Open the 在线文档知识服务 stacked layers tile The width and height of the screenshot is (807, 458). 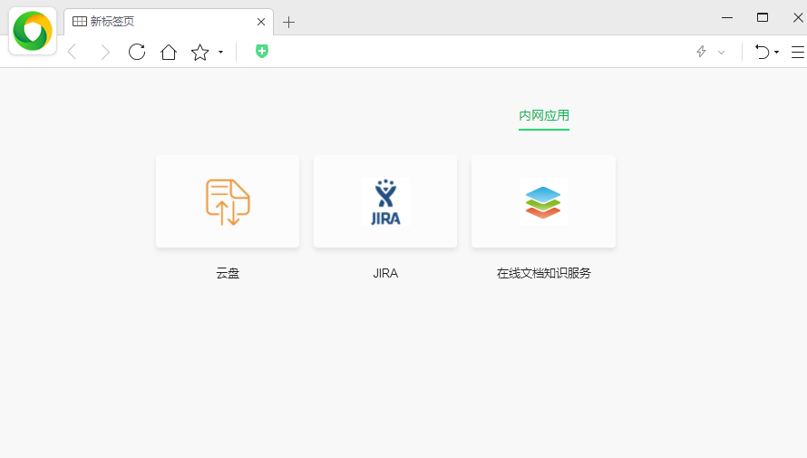click(543, 202)
